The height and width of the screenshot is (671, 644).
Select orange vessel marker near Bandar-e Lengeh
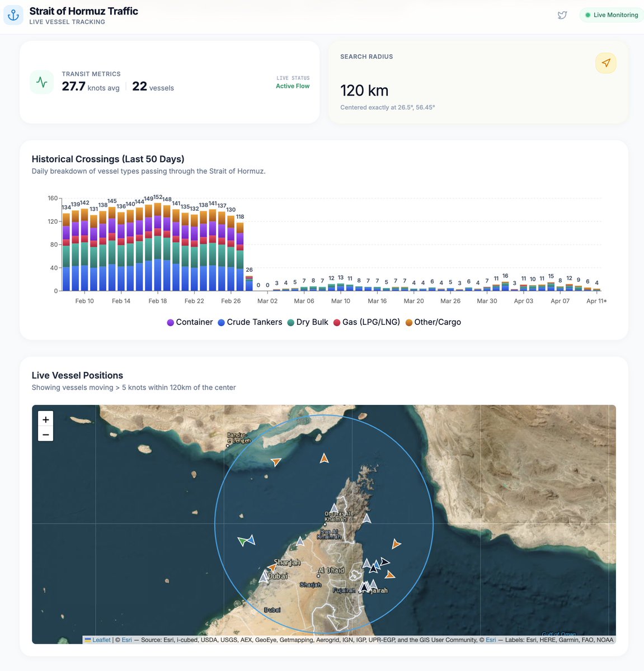click(276, 461)
